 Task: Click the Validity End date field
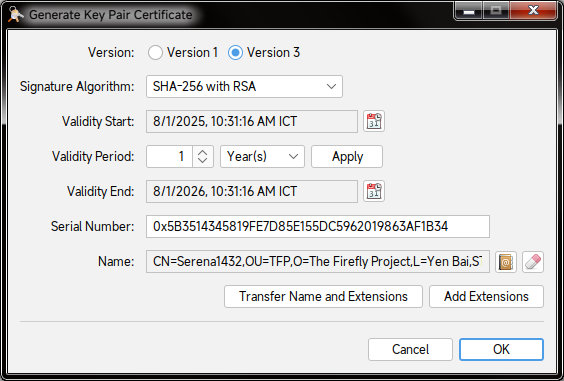tap(252, 191)
